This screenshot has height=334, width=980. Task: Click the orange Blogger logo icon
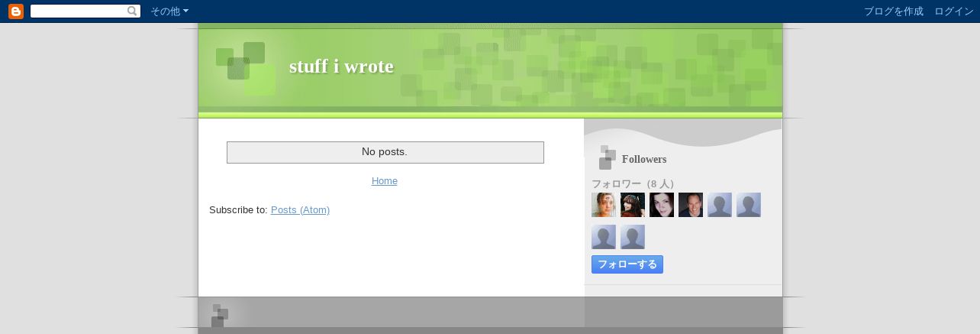click(x=16, y=11)
